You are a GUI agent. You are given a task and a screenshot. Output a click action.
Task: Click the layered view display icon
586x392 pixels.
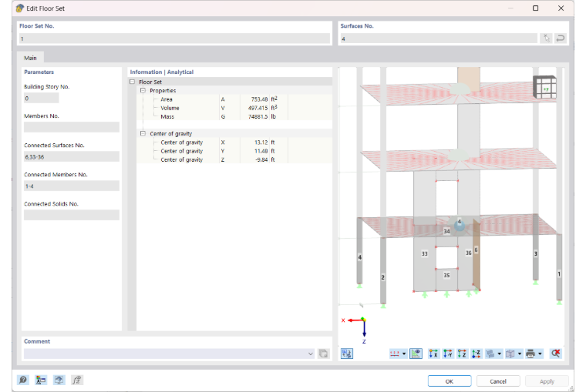pyautogui.click(x=490, y=353)
